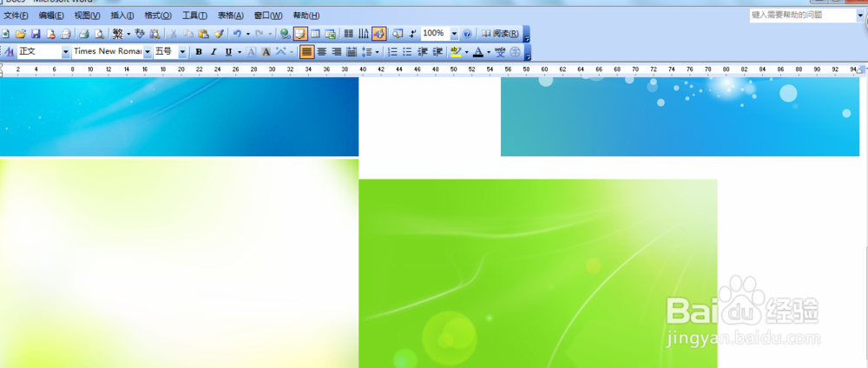The height and width of the screenshot is (368, 868).
Task: Decrease paragraph indent
Action: tap(423, 52)
